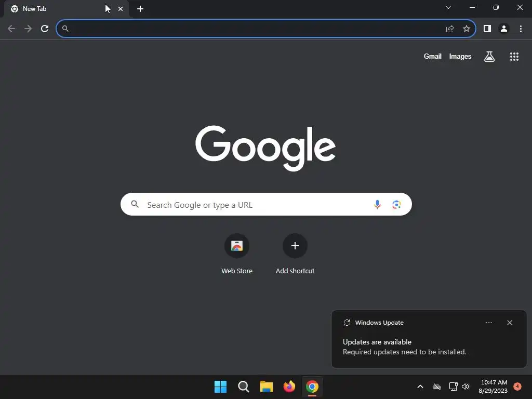Expand the tab search dropdown arrow
The image size is (532, 399).
[x=448, y=7]
